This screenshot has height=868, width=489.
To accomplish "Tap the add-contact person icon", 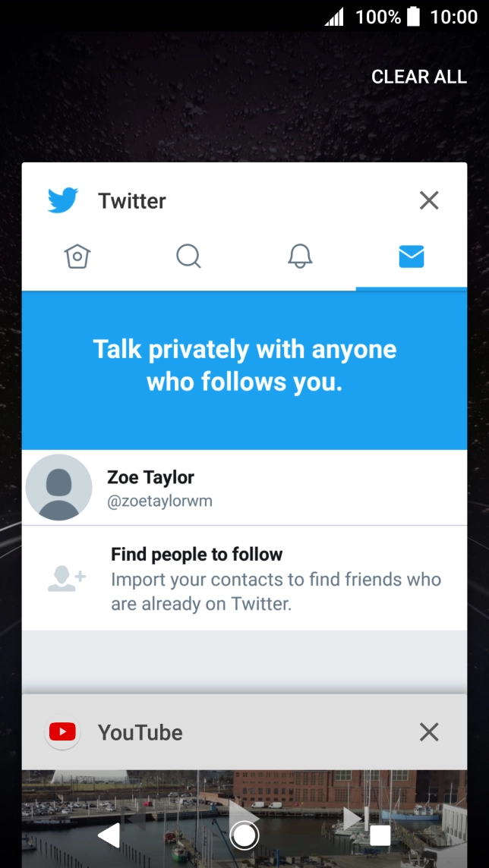I will pyautogui.click(x=66, y=578).
